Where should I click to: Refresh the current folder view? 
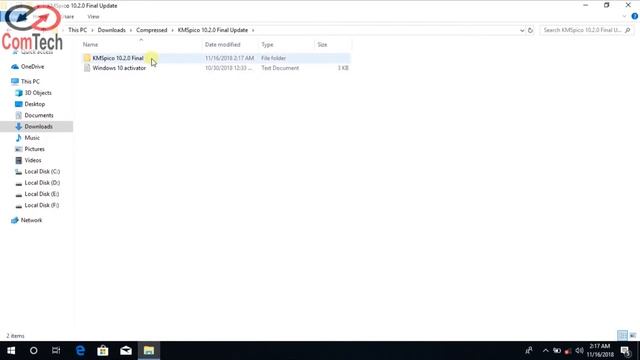tap(530, 31)
